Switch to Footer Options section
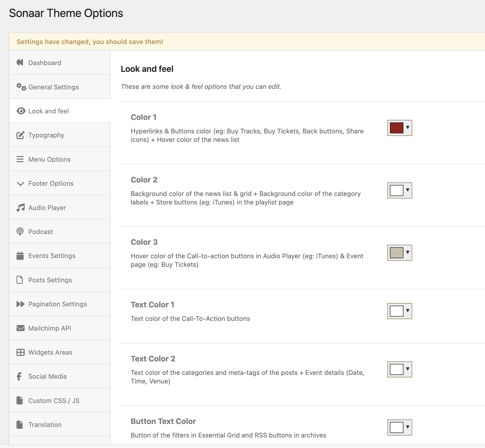The image size is (485, 448). (x=51, y=183)
